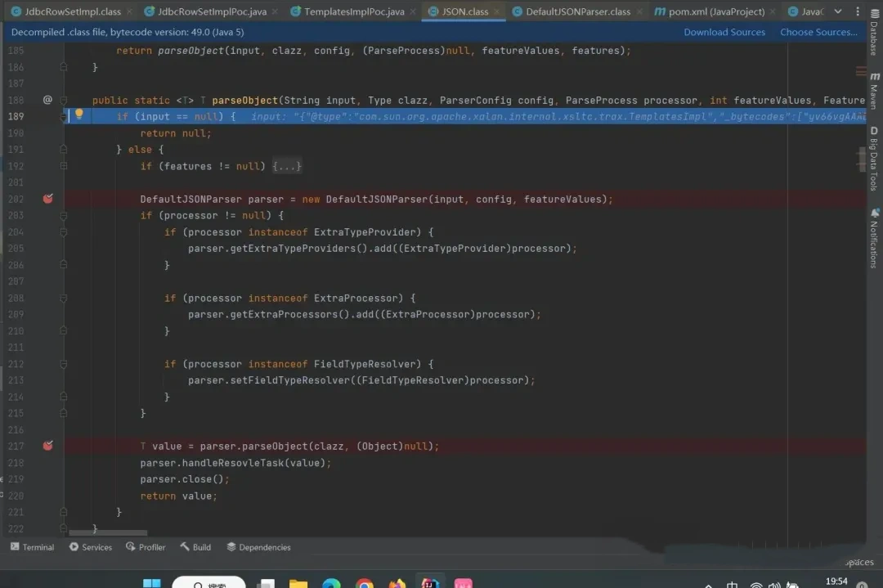This screenshot has height=588, width=883.
Task: Open the Services tool window
Action: point(91,547)
